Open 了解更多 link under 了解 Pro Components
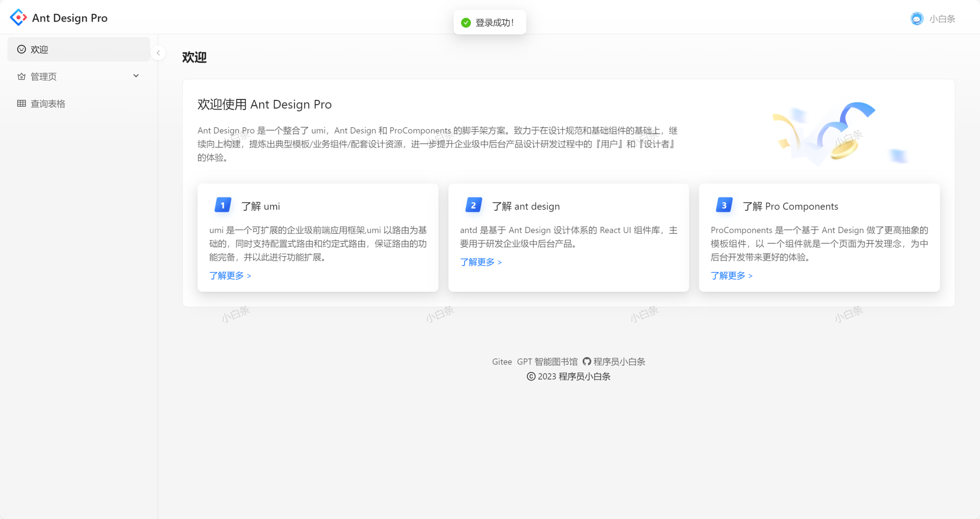The width and height of the screenshot is (980, 519). click(x=732, y=276)
